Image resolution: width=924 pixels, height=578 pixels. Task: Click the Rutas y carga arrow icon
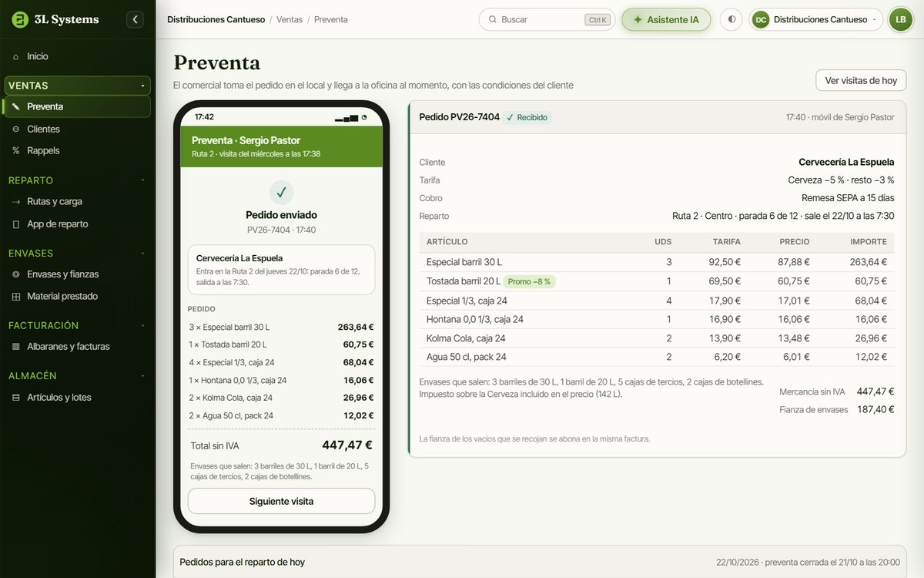(16, 201)
